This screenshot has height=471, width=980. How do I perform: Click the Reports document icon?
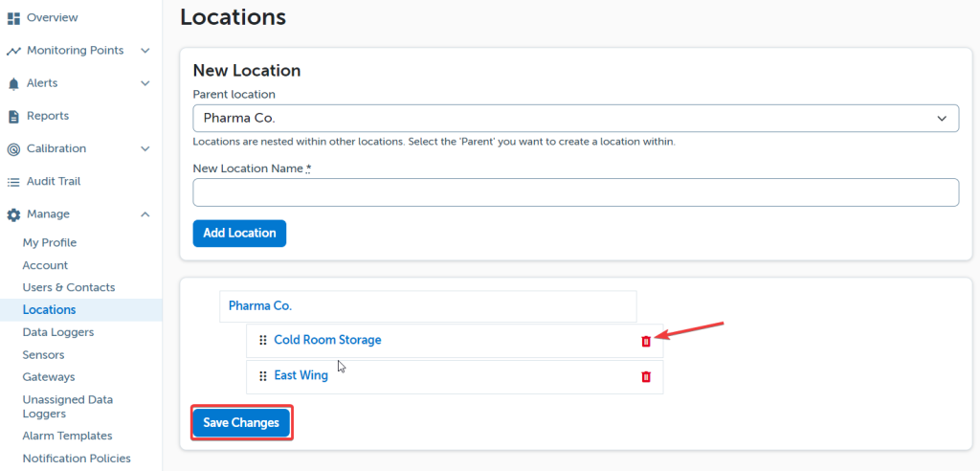[x=13, y=117]
